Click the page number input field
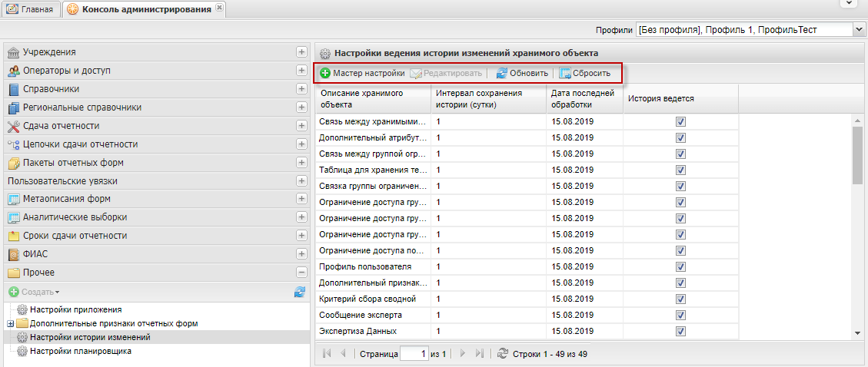This screenshot has height=367, width=868. tap(414, 353)
